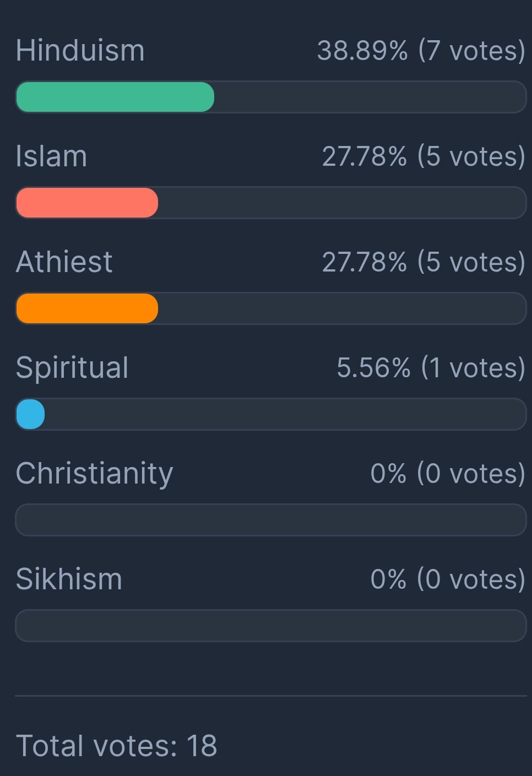The height and width of the screenshot is (776, 532).
Task: Click the Athiest poll option label
Action: (x=64, y=262)
